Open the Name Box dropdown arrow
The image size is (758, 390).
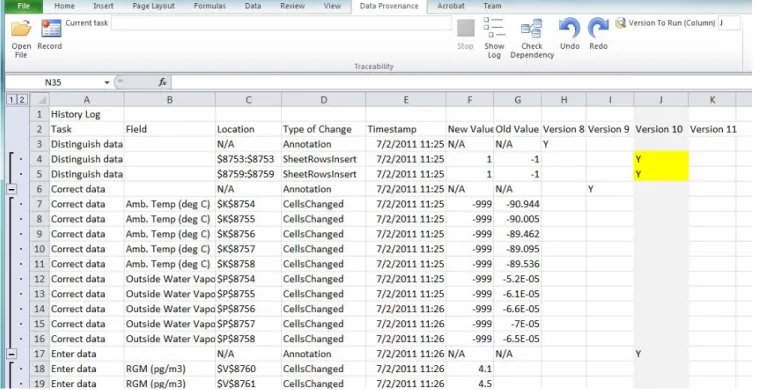pyautogui.click(x=107, y=83)
